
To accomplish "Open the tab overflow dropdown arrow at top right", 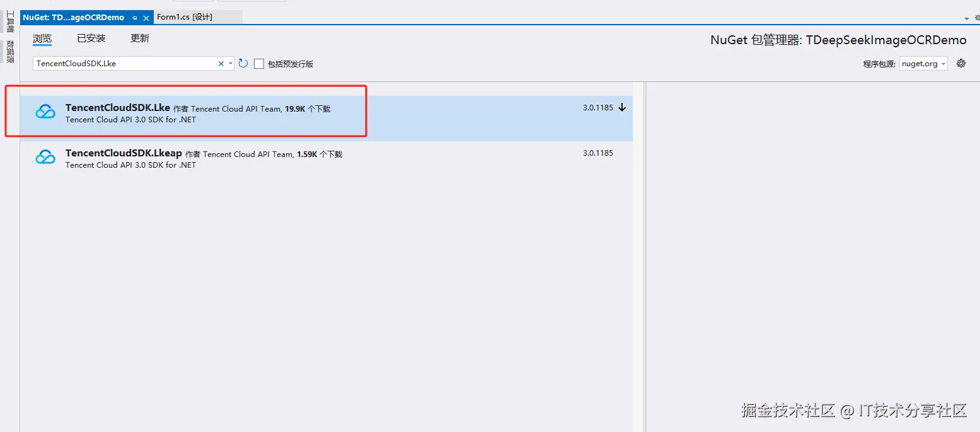I will pos(967,19).
